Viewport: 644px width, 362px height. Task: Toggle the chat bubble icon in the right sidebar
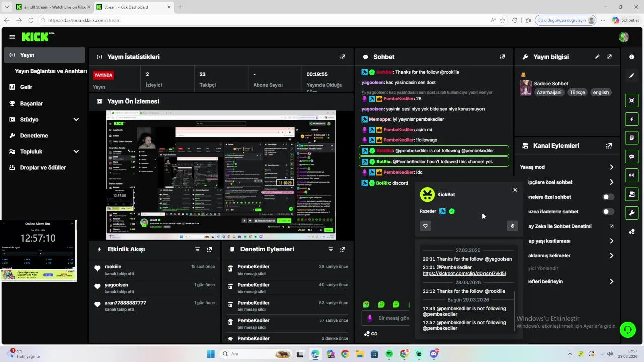(632, 157)
